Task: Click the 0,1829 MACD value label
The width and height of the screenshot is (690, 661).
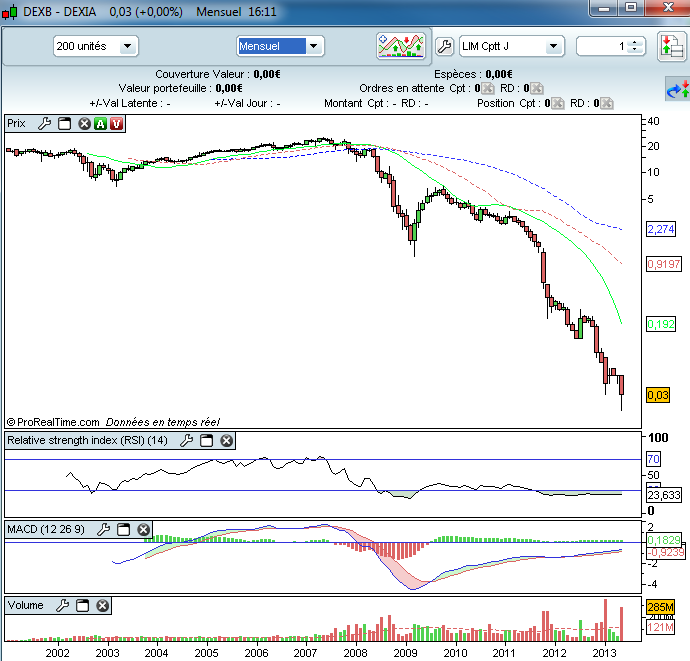Action: 664,540
